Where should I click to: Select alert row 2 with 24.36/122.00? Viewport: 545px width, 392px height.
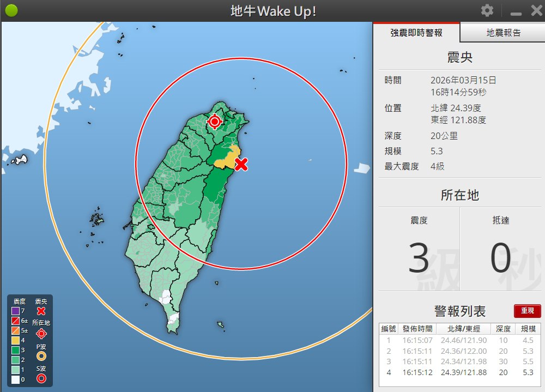[459, 351]
